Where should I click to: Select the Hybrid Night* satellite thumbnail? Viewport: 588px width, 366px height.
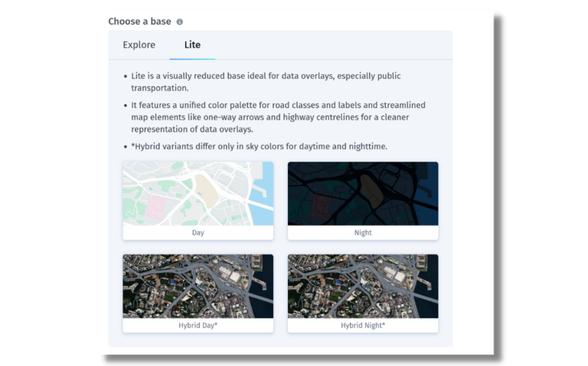pyautogui.click(x=363, y=286)
